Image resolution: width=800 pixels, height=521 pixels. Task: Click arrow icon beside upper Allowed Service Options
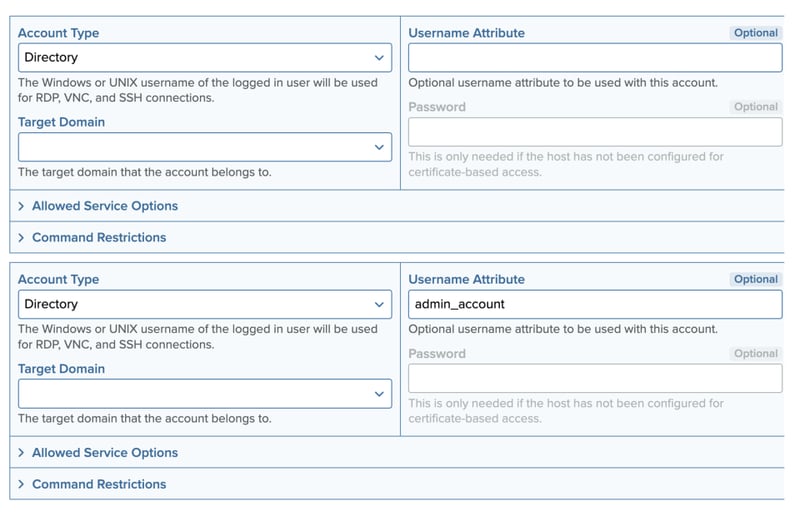coord(22,206)
